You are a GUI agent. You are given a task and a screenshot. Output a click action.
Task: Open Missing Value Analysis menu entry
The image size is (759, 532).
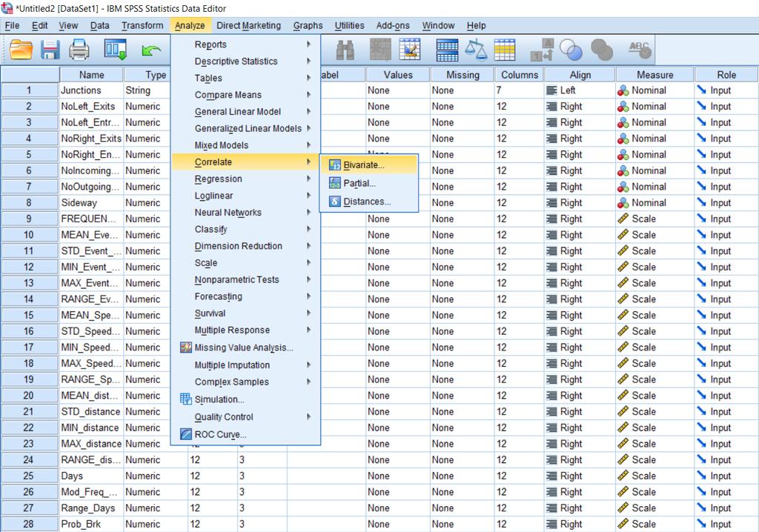pos(245,348)
